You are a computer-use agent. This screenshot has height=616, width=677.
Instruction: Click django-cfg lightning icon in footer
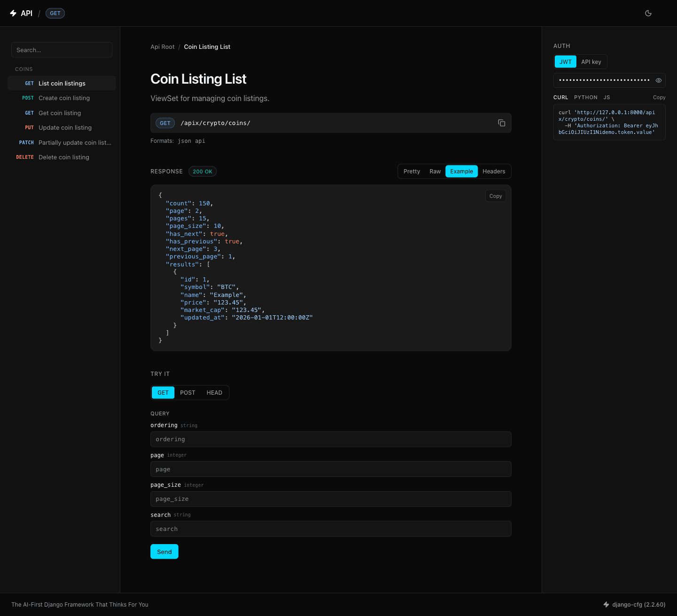[x=606, y=605]
